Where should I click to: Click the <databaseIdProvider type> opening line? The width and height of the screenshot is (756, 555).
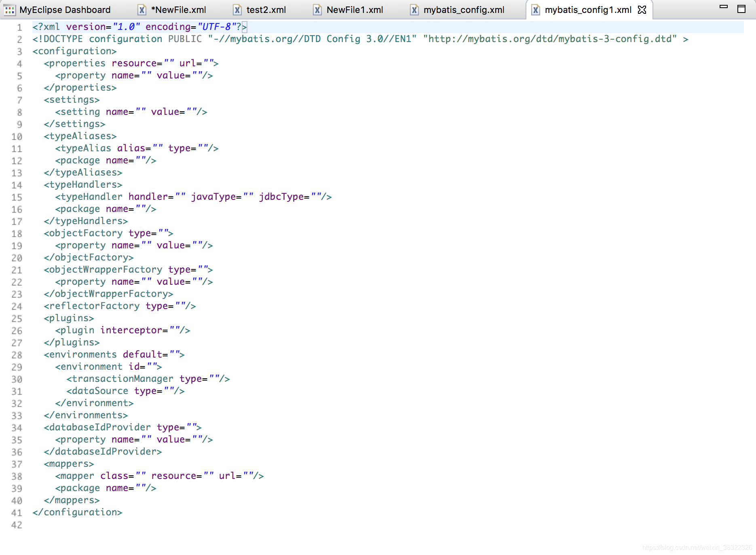122,428
